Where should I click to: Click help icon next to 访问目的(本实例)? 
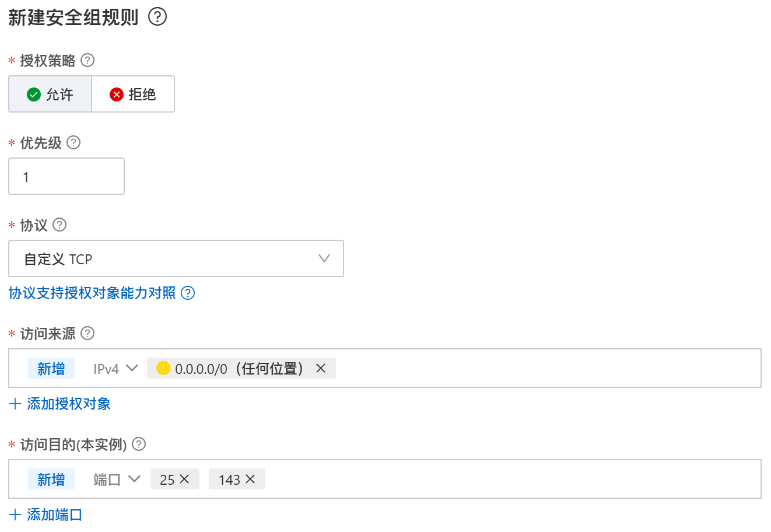[139, 444]
